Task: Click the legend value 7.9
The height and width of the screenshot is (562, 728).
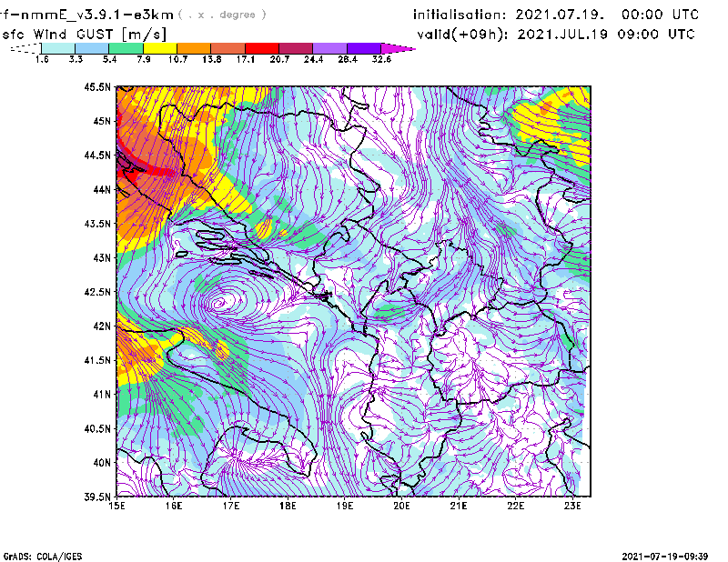Action: pyautogui.click(x=144, y=59)
